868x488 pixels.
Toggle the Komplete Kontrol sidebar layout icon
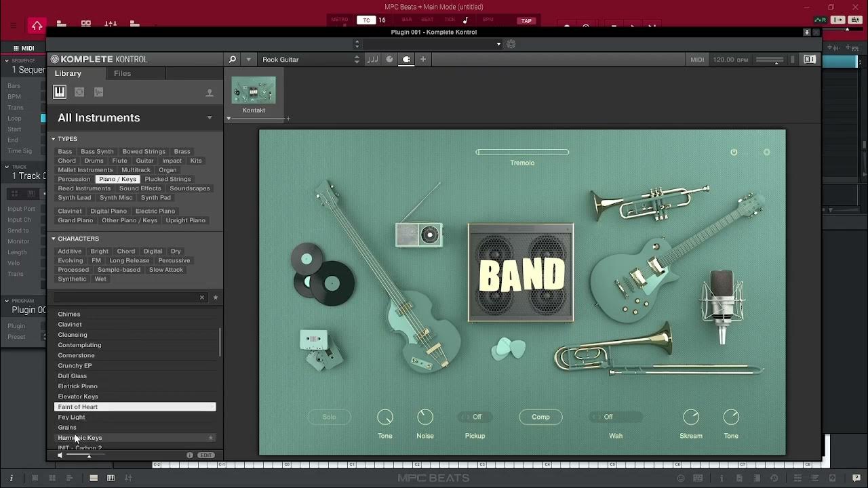(810, 60)
